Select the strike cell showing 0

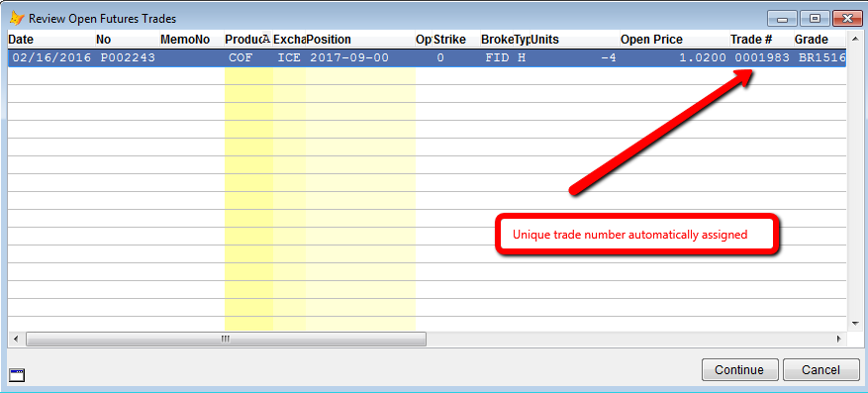456,57
